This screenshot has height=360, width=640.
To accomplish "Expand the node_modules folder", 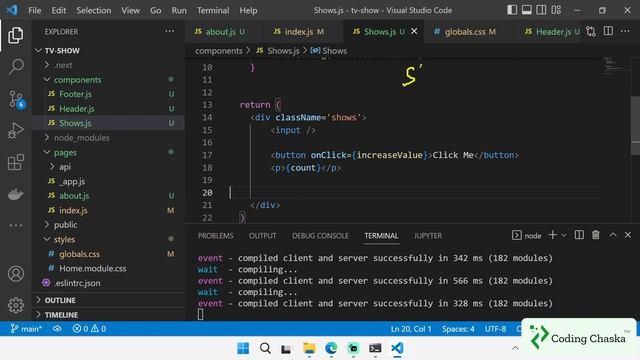I will [x=82, y=138].
